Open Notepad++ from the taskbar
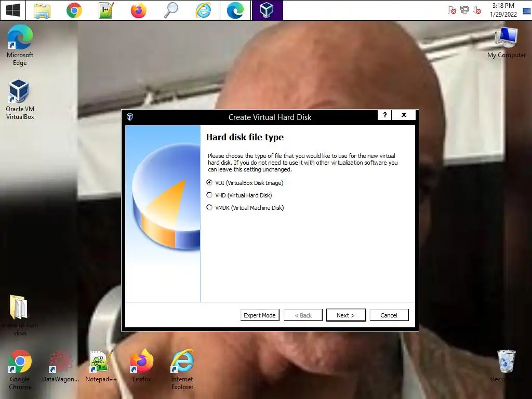Viewport: 532px width, 399px height. click(106, 10)
